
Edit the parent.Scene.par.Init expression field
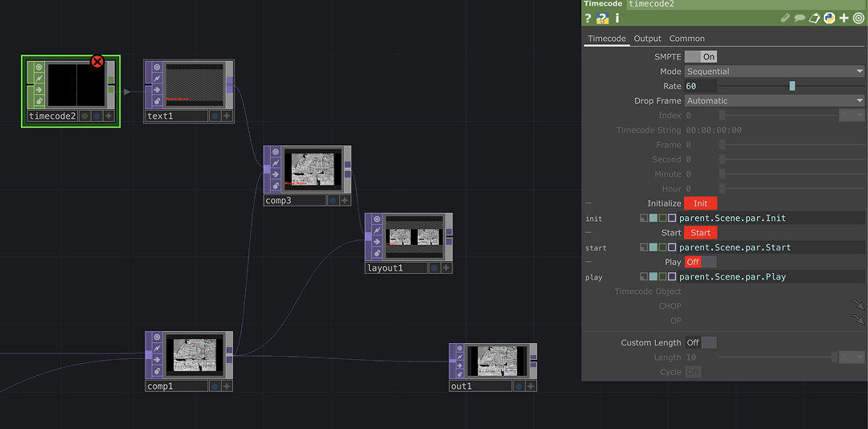pyautogui.click(x=771, y=218)
